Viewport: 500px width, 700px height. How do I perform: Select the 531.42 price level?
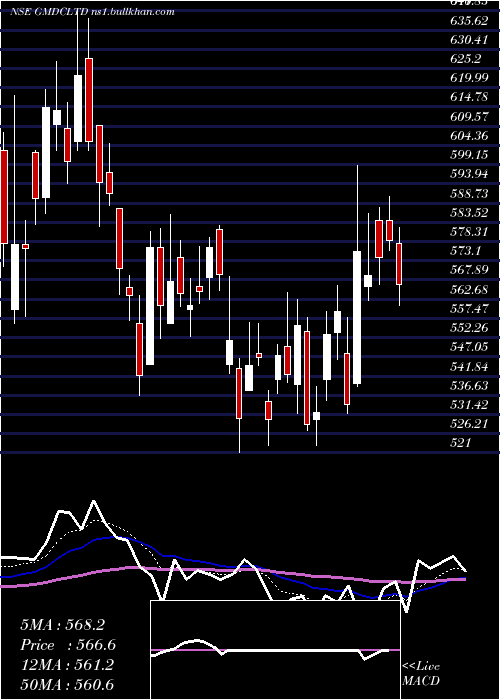coord(469,405)
